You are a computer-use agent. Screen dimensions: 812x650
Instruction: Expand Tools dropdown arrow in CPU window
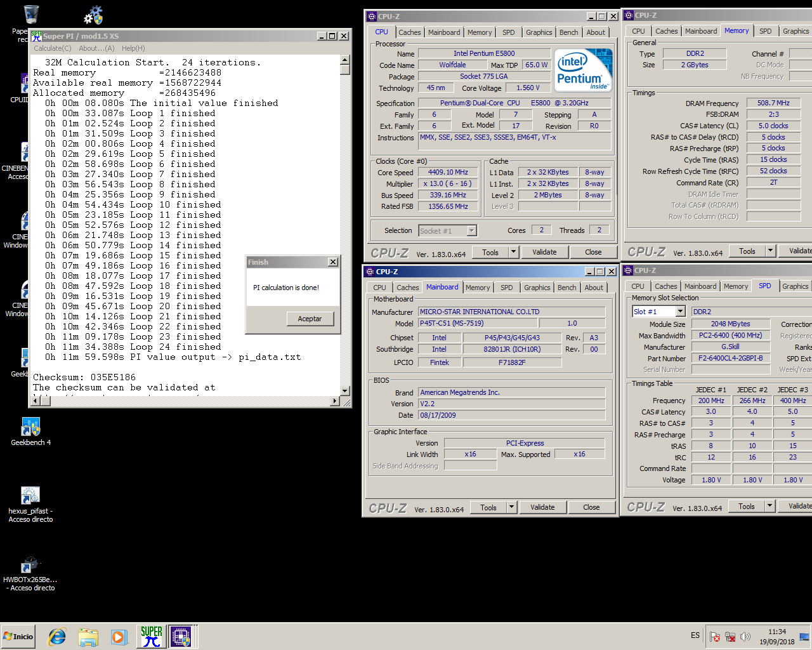point(513,252)
